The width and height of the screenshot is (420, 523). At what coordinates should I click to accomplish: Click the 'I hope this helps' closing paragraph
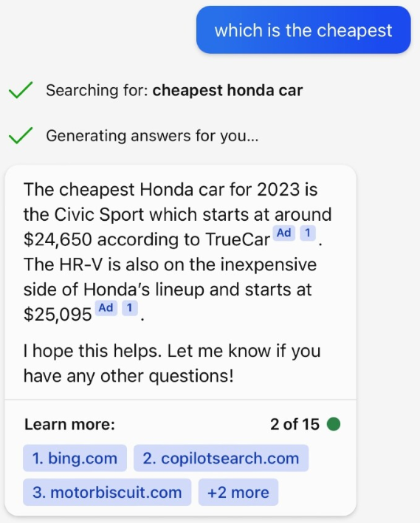pyautogui.click(x=172, y=363)
